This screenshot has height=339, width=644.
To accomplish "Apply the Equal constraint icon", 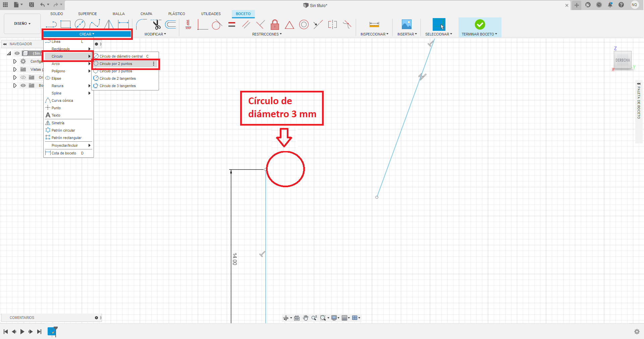I will coord(232,24).
